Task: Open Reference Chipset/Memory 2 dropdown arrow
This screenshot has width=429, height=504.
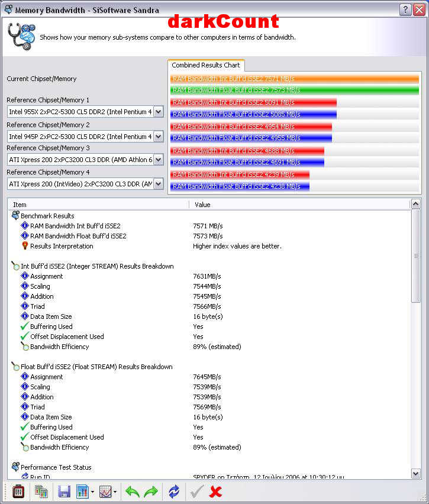Action: tap(158, 137)
